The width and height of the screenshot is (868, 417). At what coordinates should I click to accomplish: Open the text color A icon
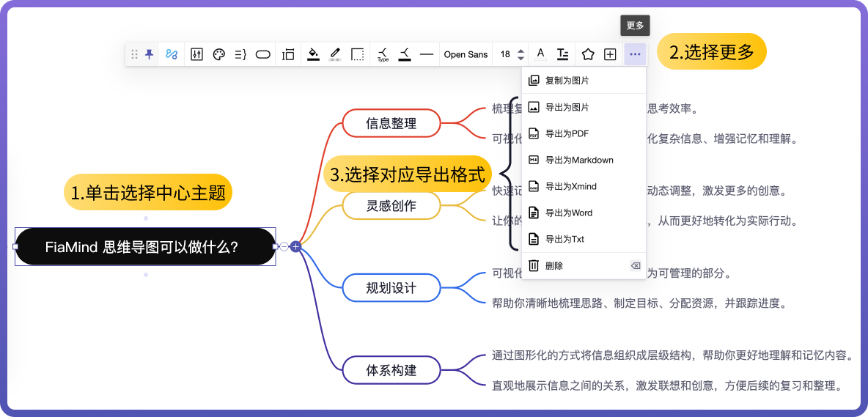pyautogui.click(x=541, y=54)
